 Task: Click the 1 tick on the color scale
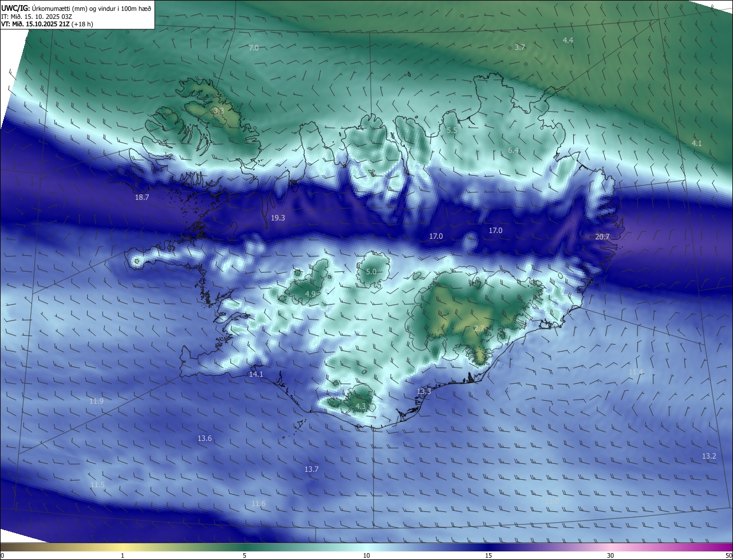pos(123,555)
